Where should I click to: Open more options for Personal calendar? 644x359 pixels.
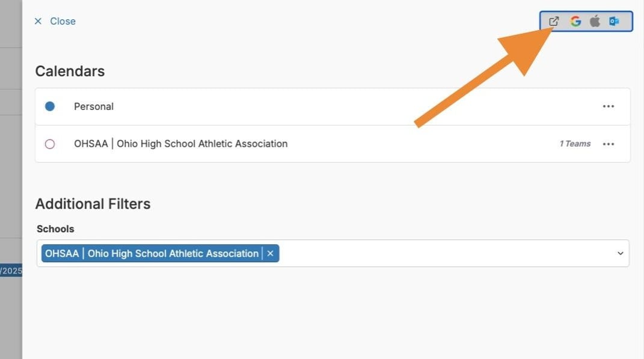[x=609, y=106]
